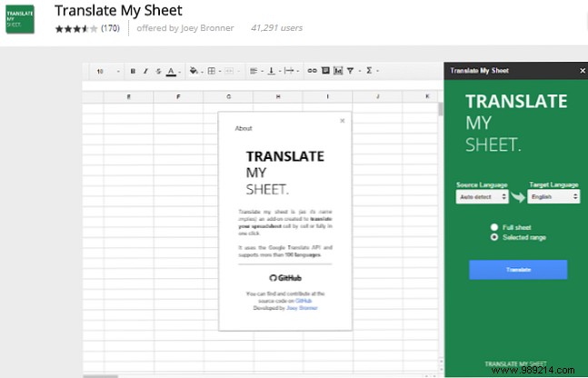Click the Translate My Sheet title heading
Image resolution: width=588 pixels, height=378 pixels.
(x=118, y=10)
